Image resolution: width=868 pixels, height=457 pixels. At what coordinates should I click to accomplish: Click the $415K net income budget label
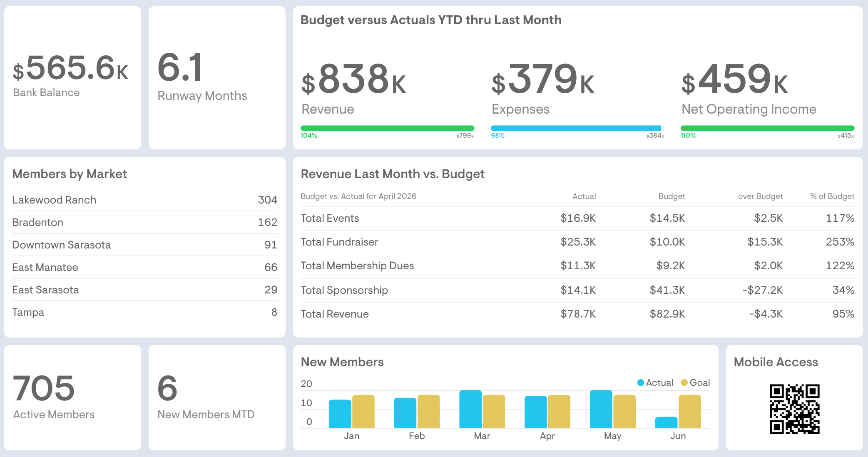point(846,136)
